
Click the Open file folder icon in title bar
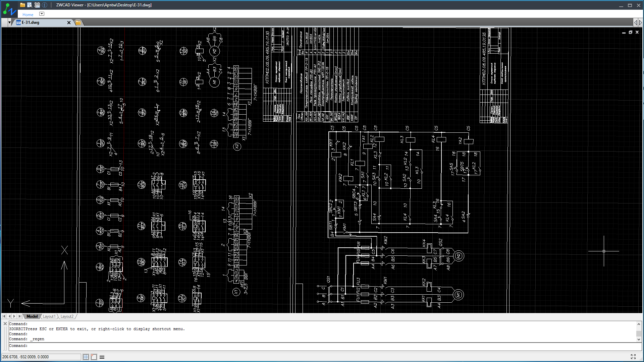click(x=22, y=5)
